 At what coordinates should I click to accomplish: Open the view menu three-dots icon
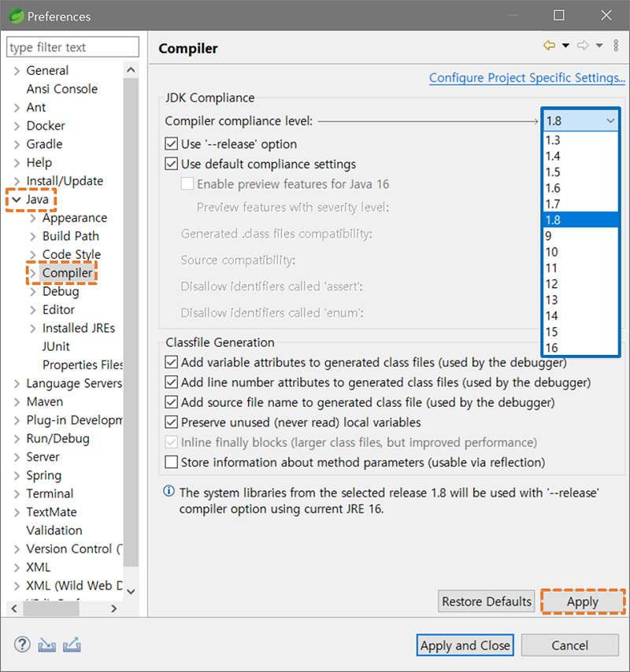coord(616,46)
